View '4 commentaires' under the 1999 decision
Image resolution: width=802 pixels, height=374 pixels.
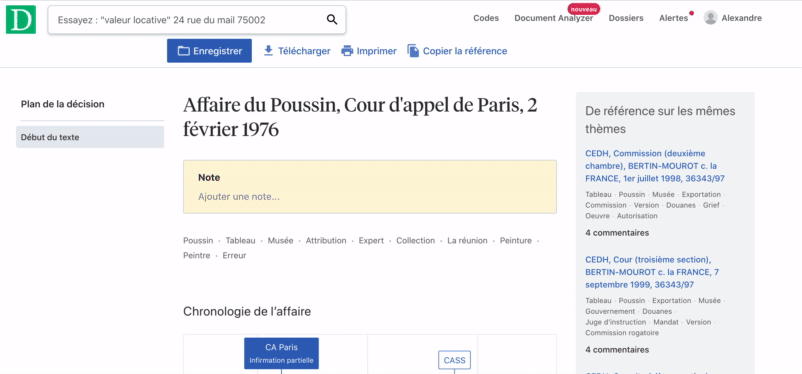617,350
